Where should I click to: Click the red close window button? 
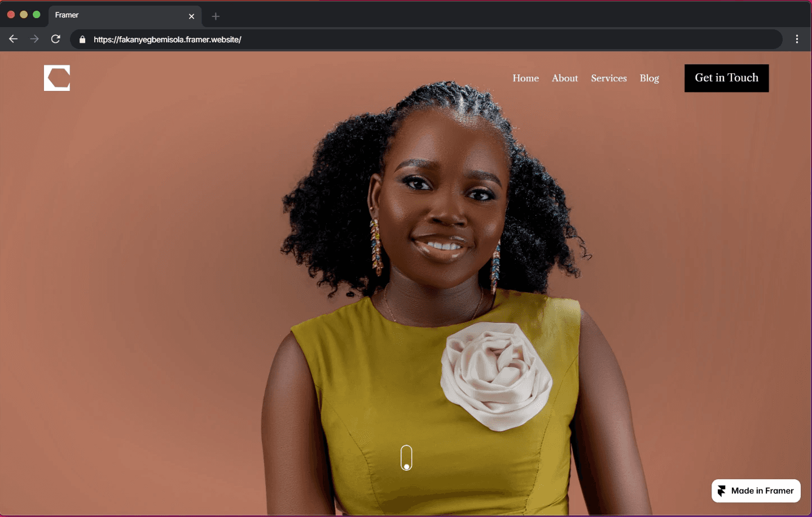[11, 15]
